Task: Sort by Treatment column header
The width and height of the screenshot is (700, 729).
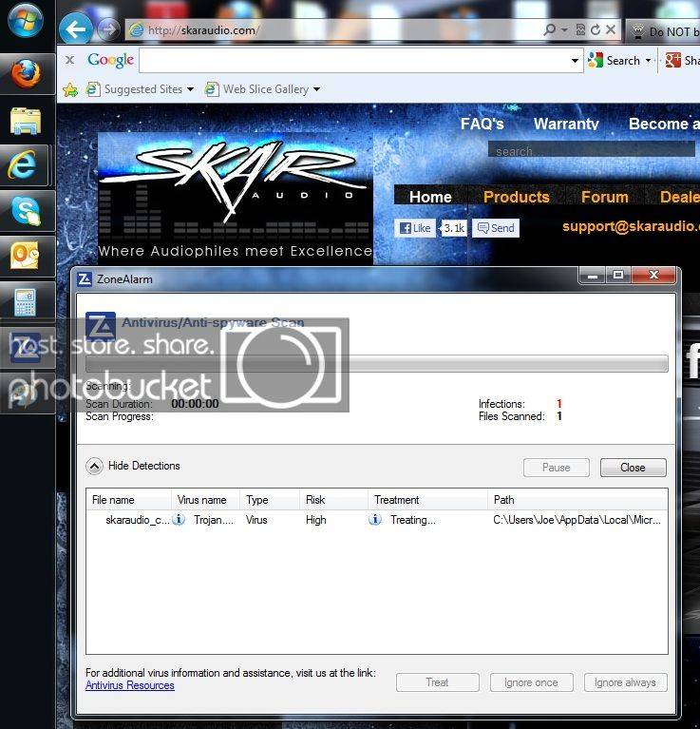Action: tap(427, 500)
